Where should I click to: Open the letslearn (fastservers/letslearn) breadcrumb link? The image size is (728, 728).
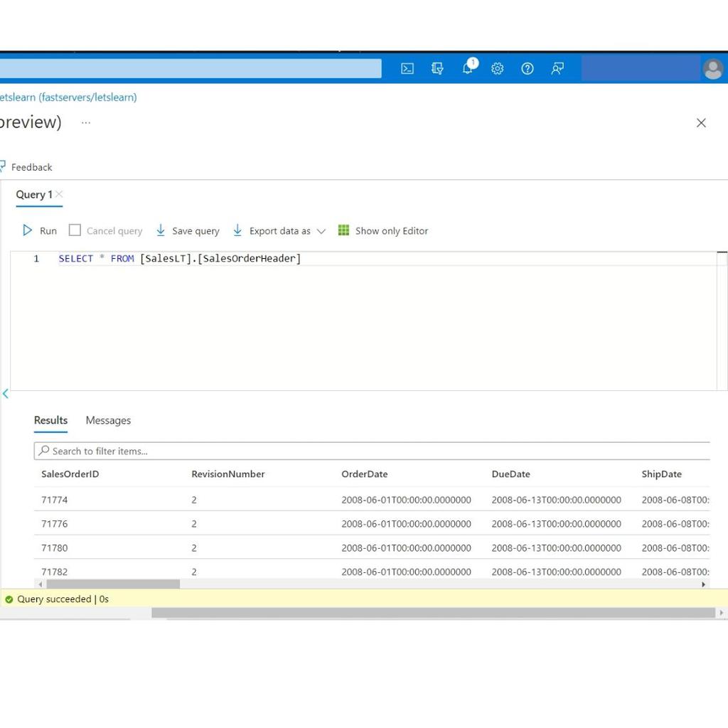[68, 97]
